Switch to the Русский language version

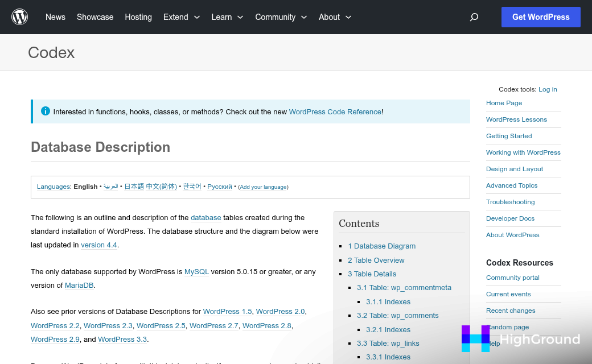click(219, 186)
